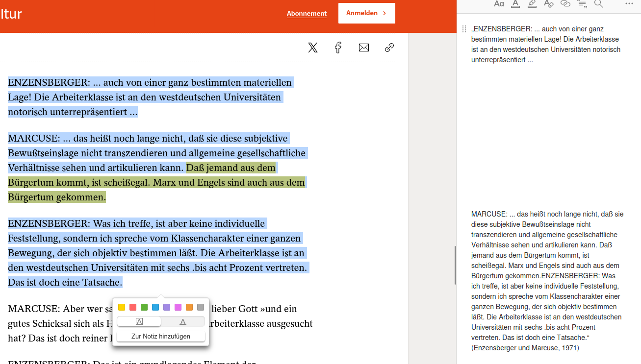Viewport: 641px width, 364px height.
Task: Open the text format (Aa) options
Action: (499, 4)
